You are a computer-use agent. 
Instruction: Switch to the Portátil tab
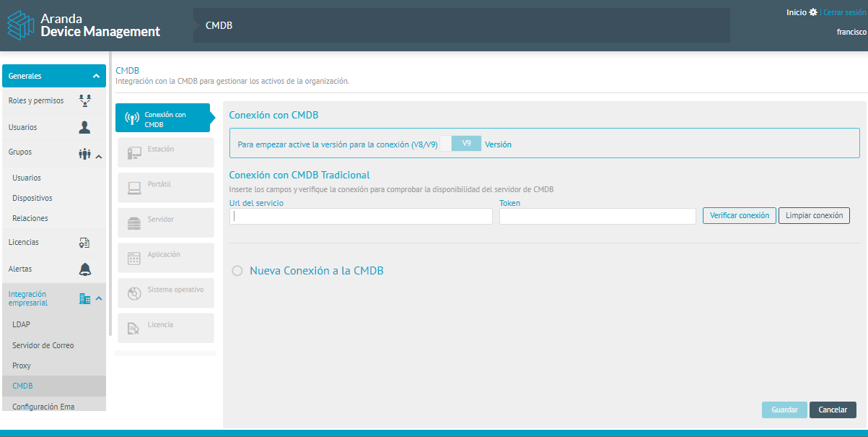(166, 188)
